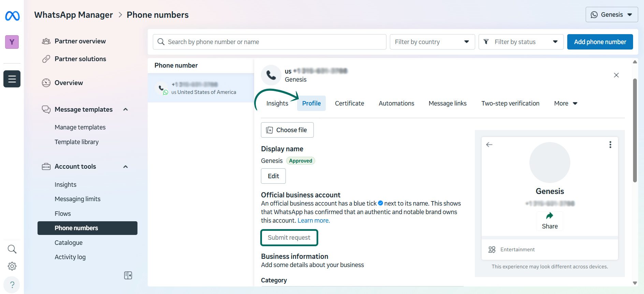Collapse the Message templates section
This screenshot has width=644, height=294.
pos(126,109)
